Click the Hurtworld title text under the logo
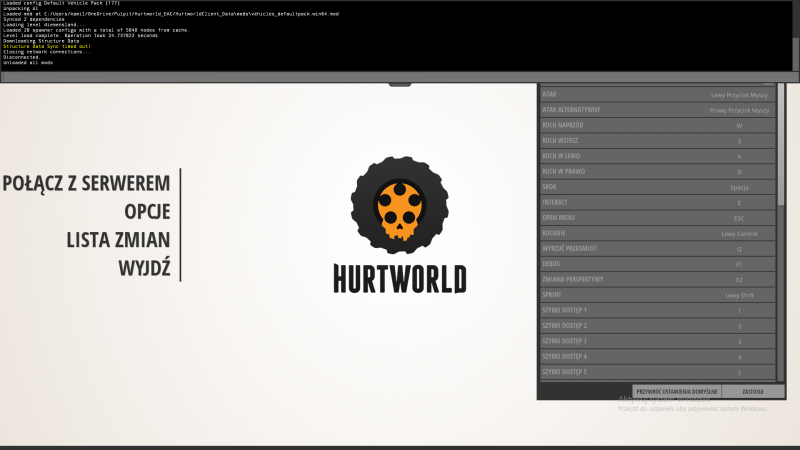Viewport: 800px width, 450px height. 399,279
